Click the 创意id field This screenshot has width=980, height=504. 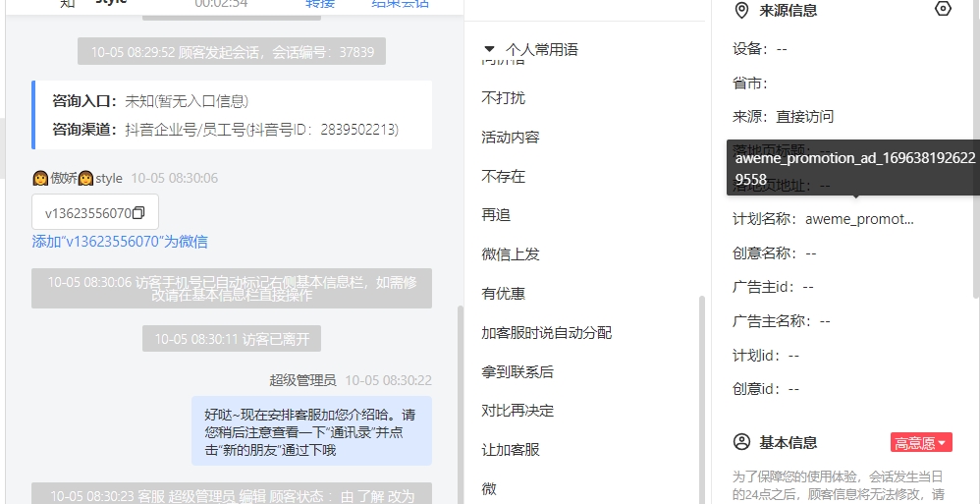tap(766, 389)
